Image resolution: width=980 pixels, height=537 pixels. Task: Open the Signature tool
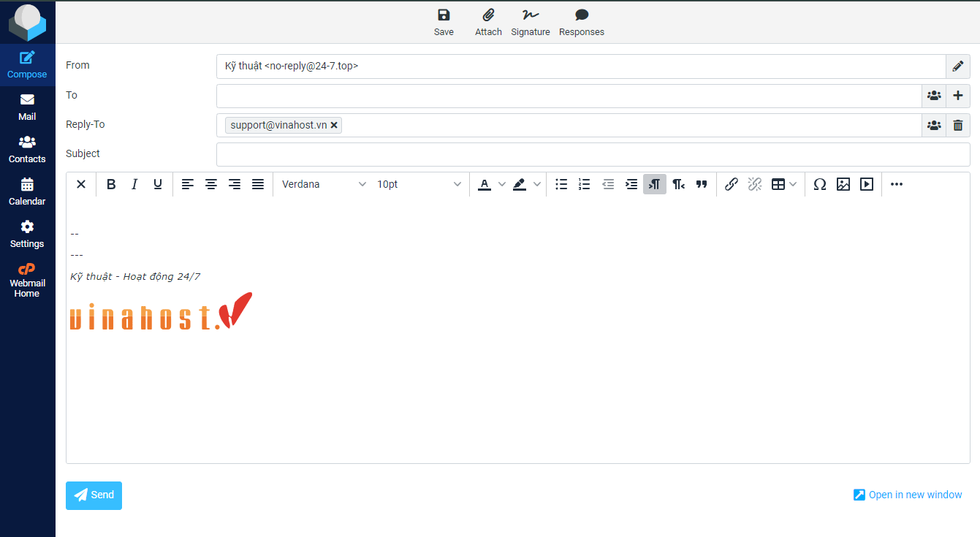click(x=530, y=15)
